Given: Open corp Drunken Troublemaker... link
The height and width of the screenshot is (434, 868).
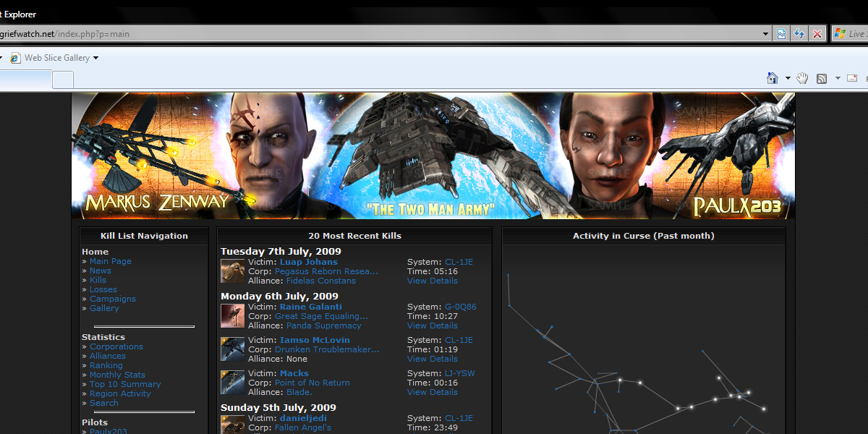Looking at the screenshot, I should click(327, 349).
